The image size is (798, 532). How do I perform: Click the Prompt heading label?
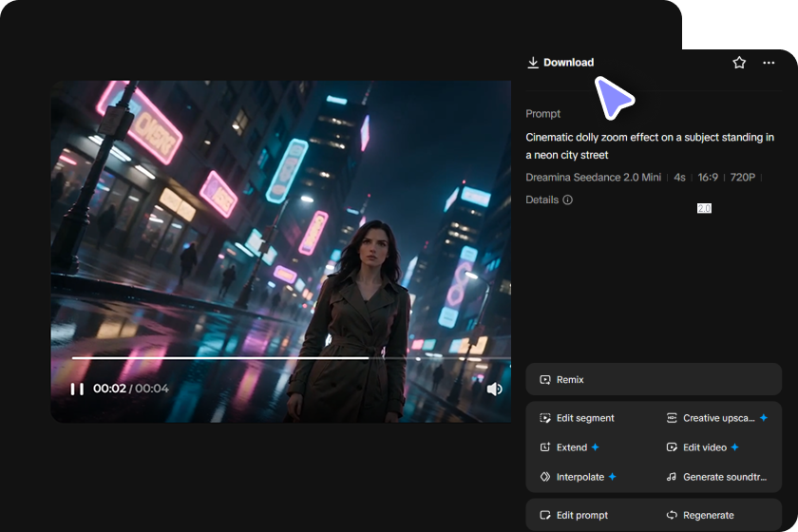pos(543,114)
